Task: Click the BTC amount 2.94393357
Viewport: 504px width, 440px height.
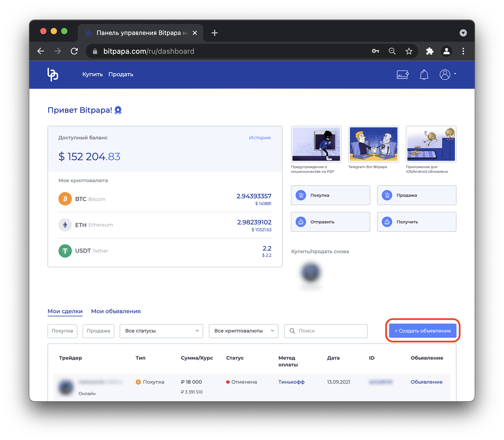Action: click(x=254, y=196)
